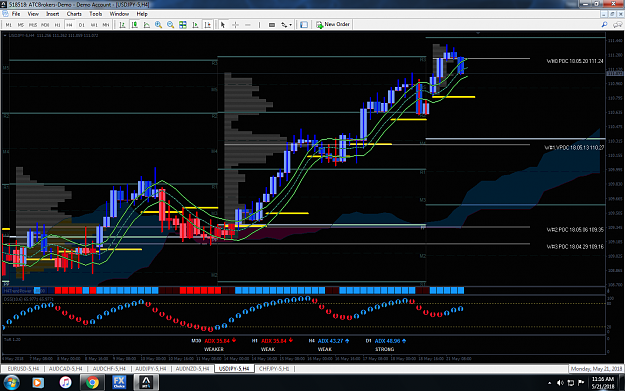Open the Window menu
Viewport: 625px width, 391px height.
pyautogui.click(x=119, y=14)
